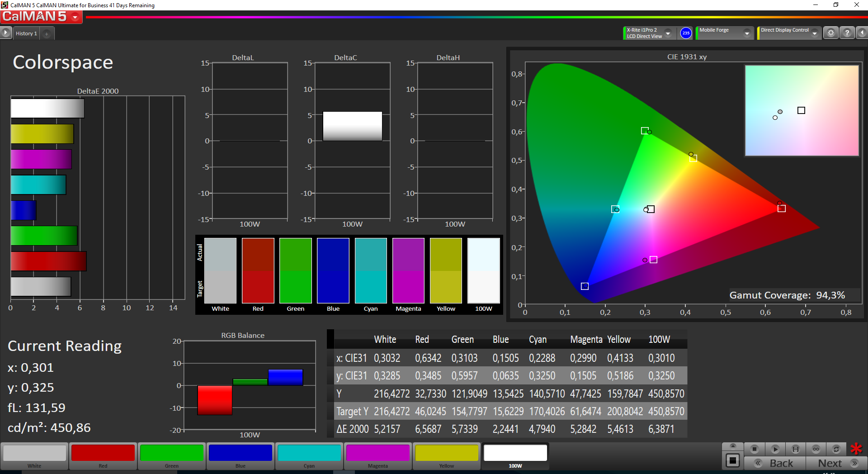Expand the pattern window up arrow
Viewport: 868px width, 474px height.
pos(733,446)
